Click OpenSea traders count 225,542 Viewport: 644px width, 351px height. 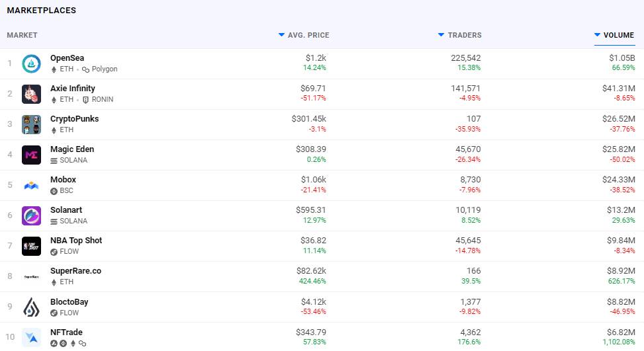click(466, 58)
